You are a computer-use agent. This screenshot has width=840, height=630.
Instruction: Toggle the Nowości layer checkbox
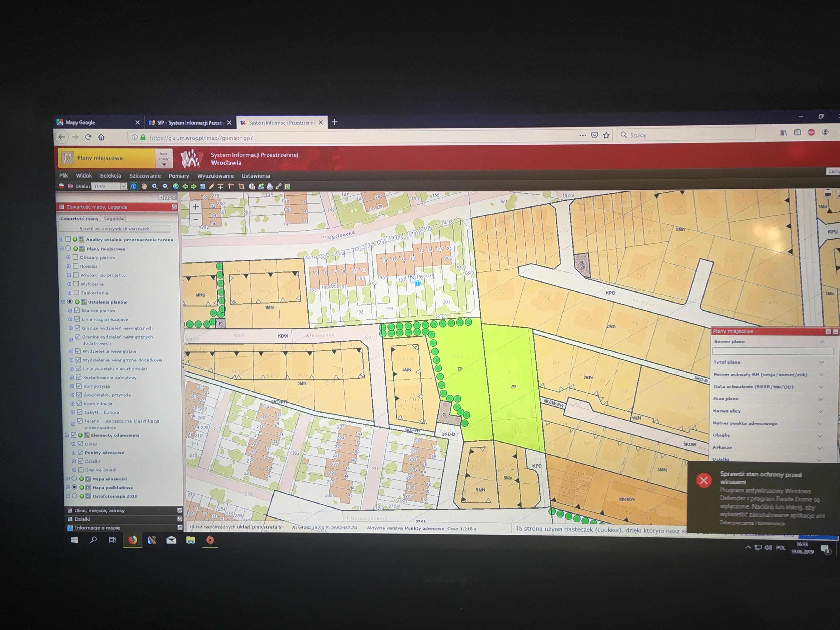click(76, 266)
